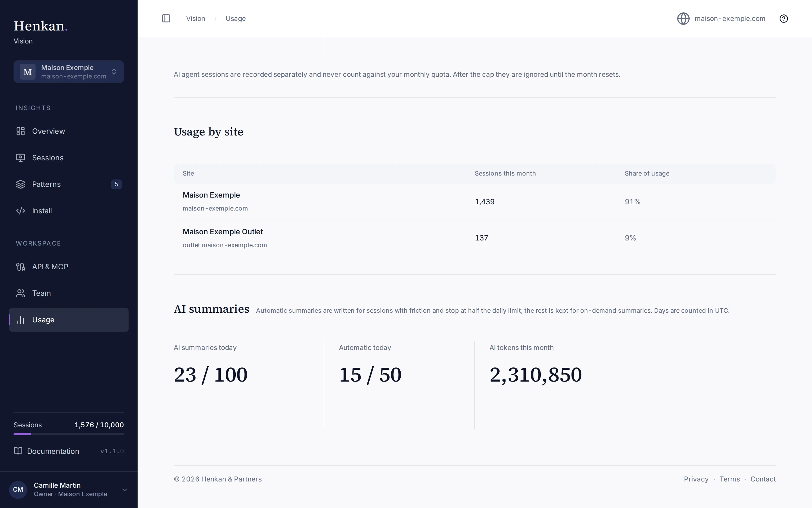The height and width of the screenshot is (508, 812).
Task: Click the Sessions this month column header
Action: point(505,173)
